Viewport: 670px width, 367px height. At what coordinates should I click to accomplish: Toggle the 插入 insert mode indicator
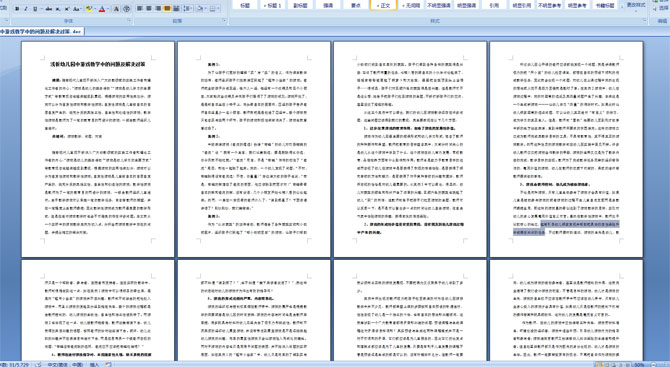94,364
